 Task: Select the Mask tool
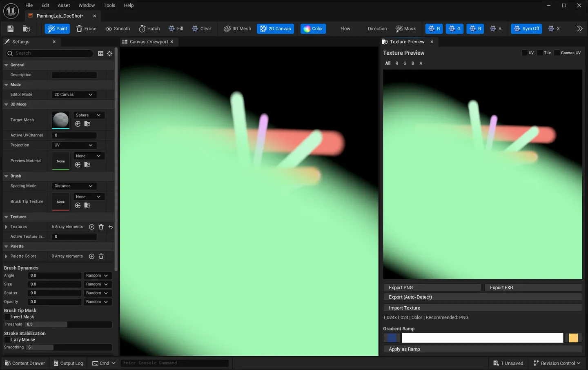click(x=405, y=29)
